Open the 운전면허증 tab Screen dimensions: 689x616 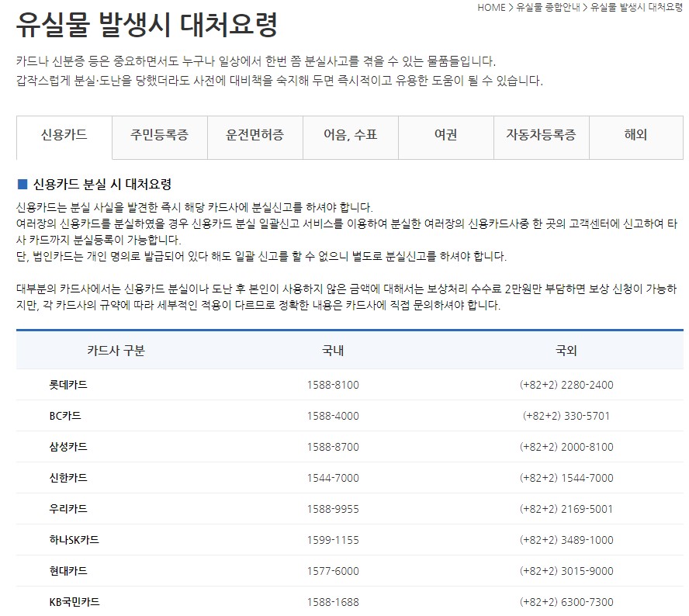[x=254, y=137]
